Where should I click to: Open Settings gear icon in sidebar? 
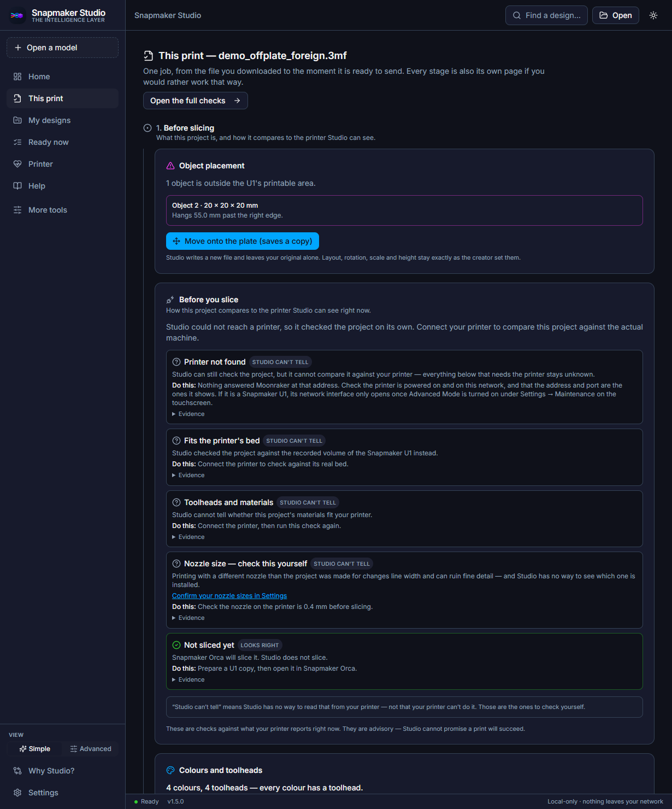click(17, 793)
